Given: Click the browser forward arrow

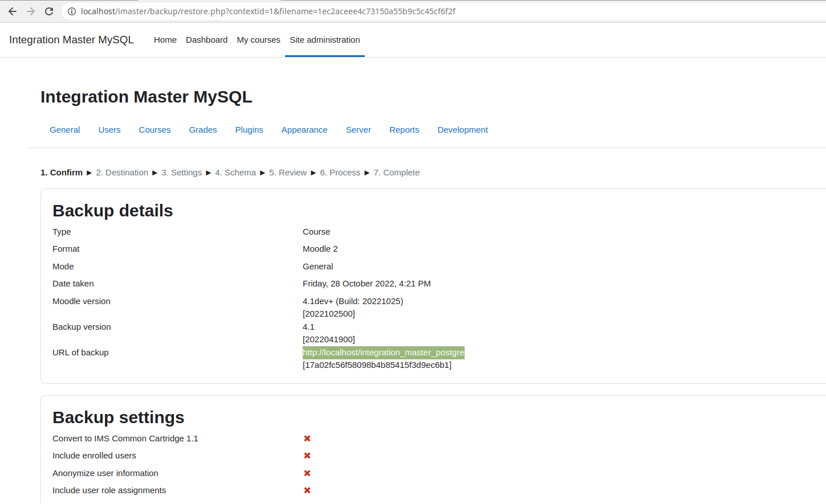Looking at the screenshot, I should coord(31,11).
